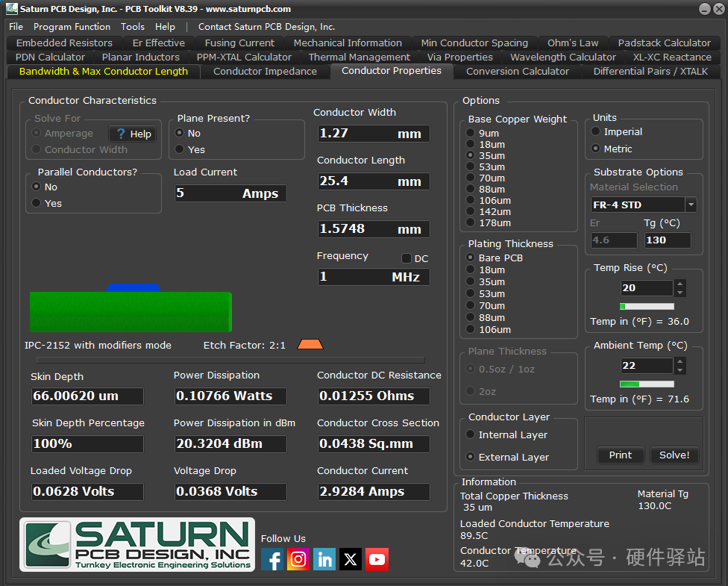The image size is (728, 586).
Task: Increase Temp Rise with the up arrow
Action: [x=680, y=284]
